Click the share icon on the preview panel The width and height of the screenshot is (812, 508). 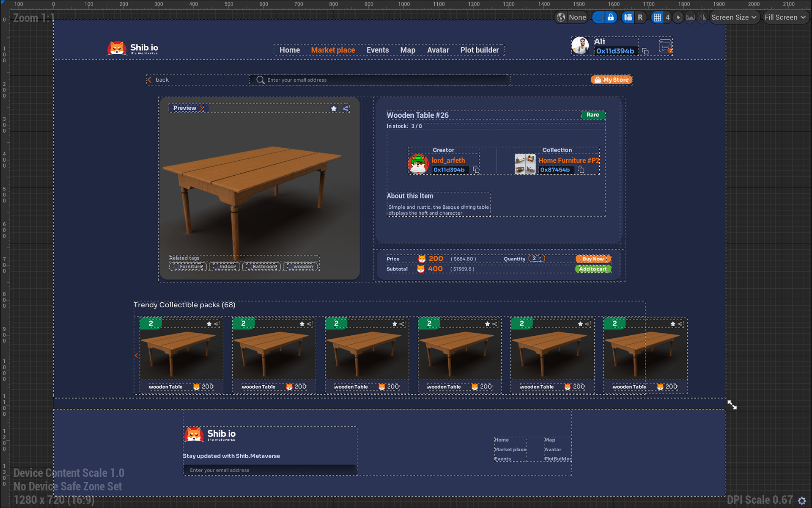346,109
